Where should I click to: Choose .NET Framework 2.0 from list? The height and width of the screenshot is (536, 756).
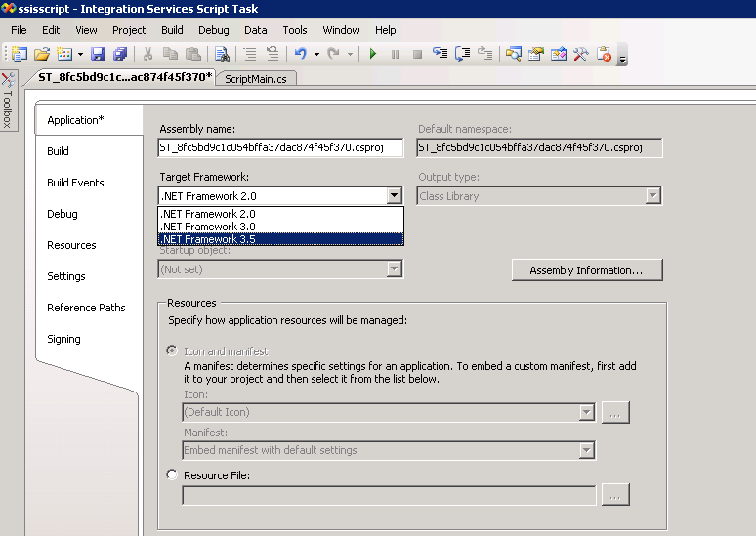click(280, 214)
